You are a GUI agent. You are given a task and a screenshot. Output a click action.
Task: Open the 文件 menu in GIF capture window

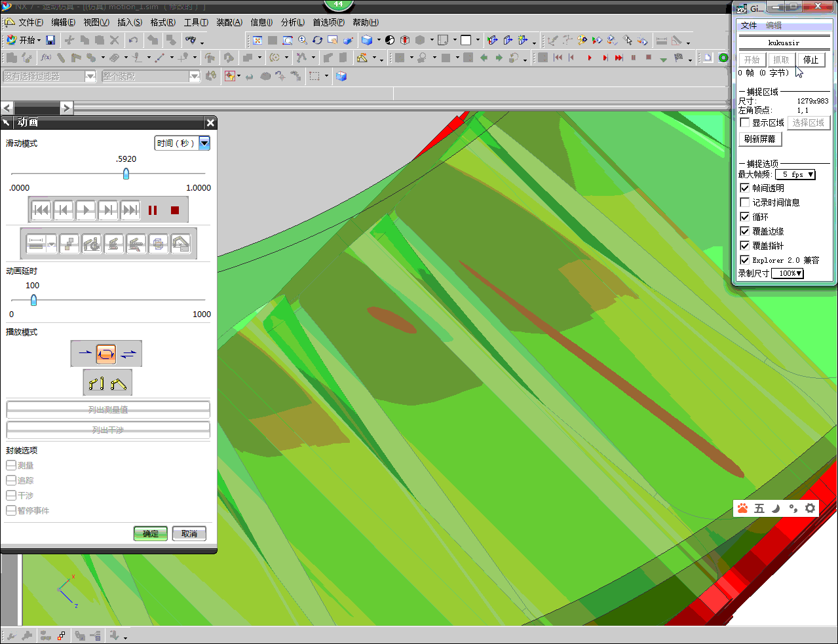click(749, 26)
